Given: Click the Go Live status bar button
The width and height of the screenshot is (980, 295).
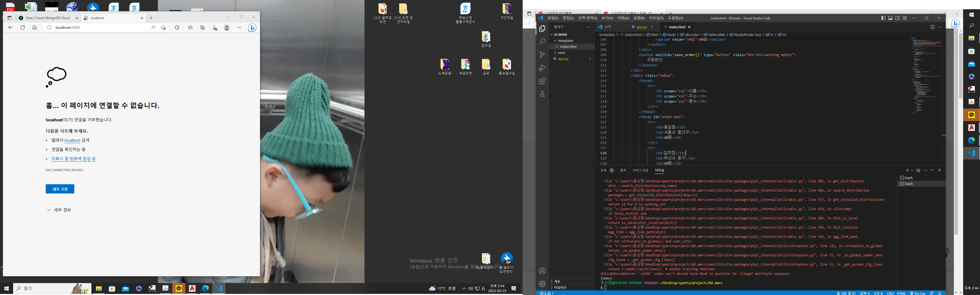Looking at the screenshot, I should coord(918,293).
